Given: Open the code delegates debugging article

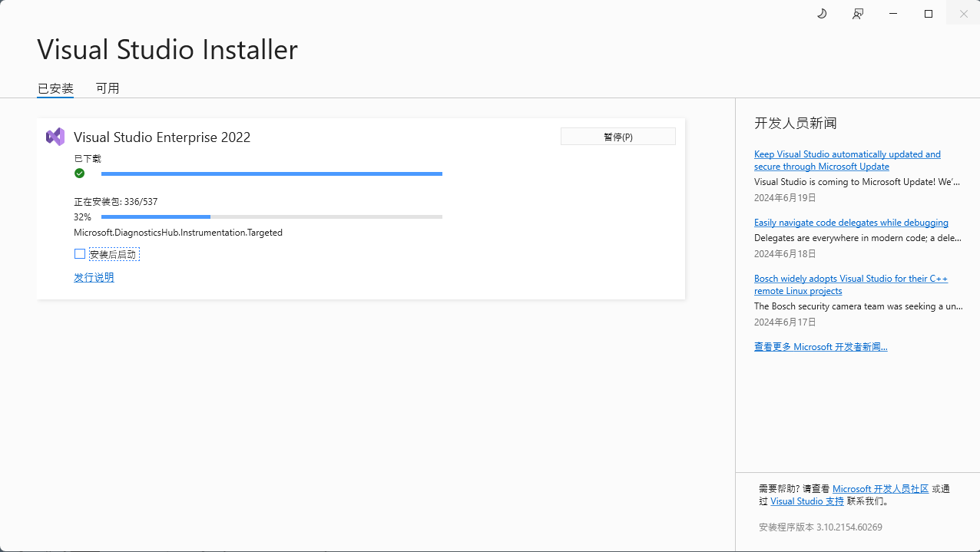Looking at the screenshot, I should pos(851,223).
